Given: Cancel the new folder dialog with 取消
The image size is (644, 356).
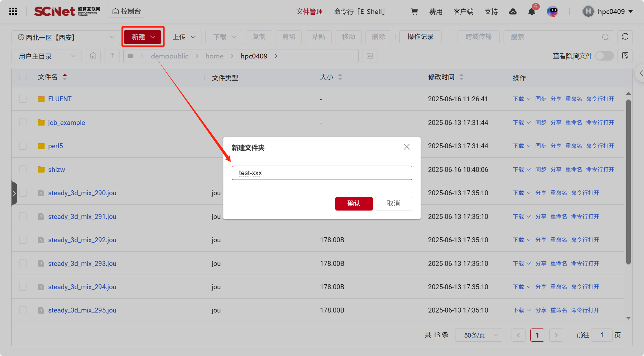Looking at the screenshot, I should click(x=393, y=204).
